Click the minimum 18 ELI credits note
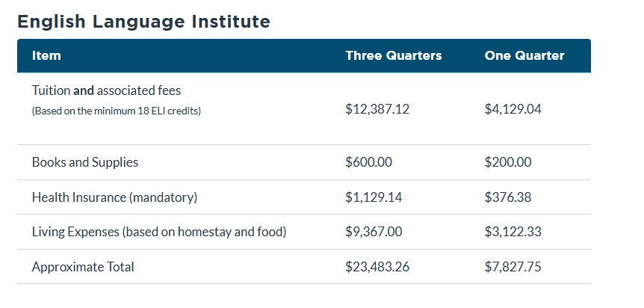This screenshot has height=308, width=644. 117,111
